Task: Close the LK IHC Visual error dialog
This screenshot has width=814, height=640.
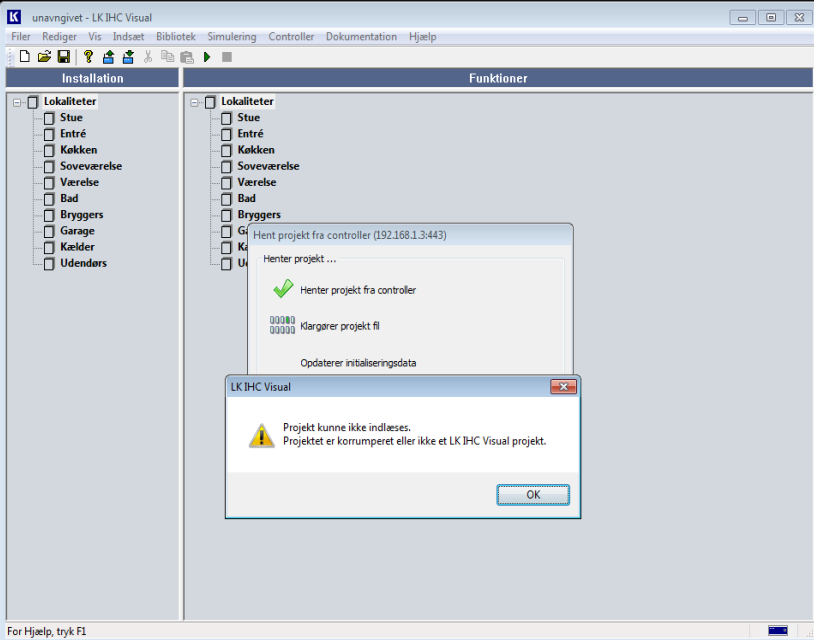Action: coord(564,387)
